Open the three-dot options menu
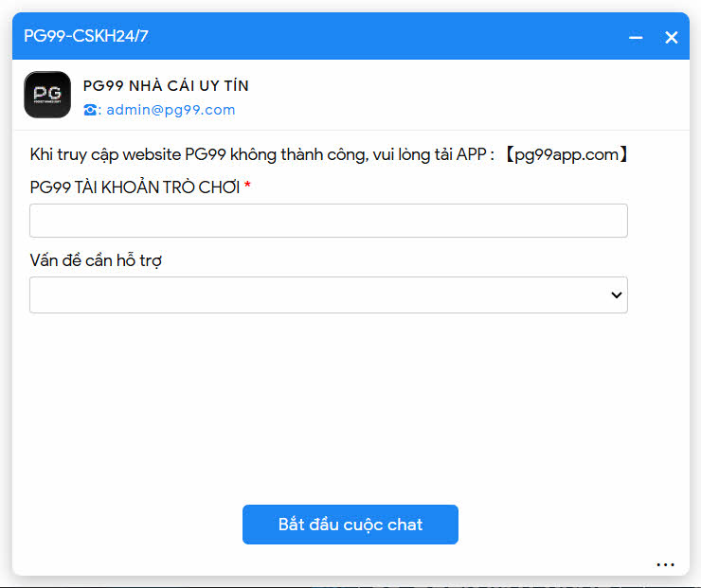 (x=665, y=564)
